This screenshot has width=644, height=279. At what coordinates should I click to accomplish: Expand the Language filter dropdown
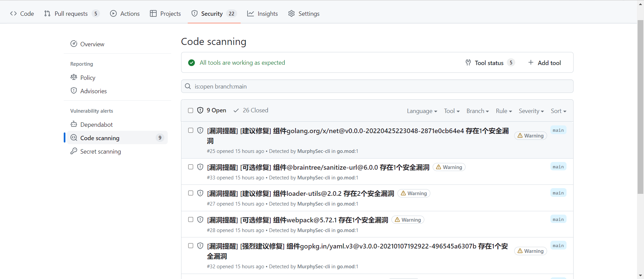click(422, 111)
